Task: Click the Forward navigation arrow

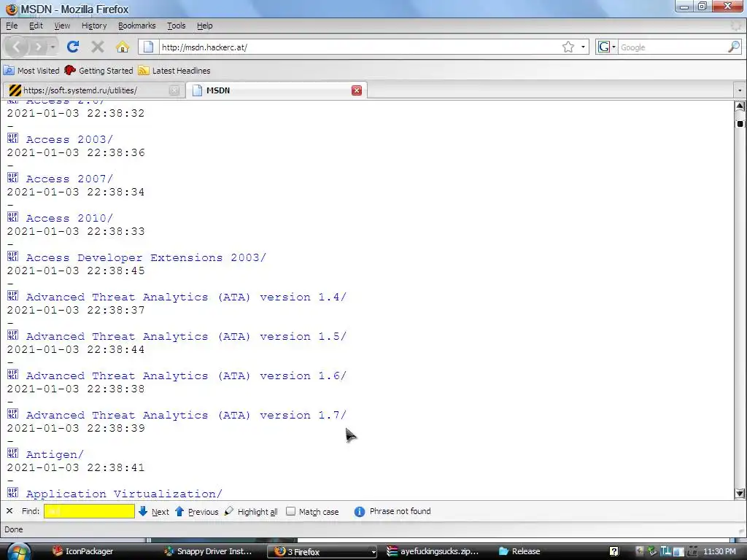Action: tap(39, 47)
